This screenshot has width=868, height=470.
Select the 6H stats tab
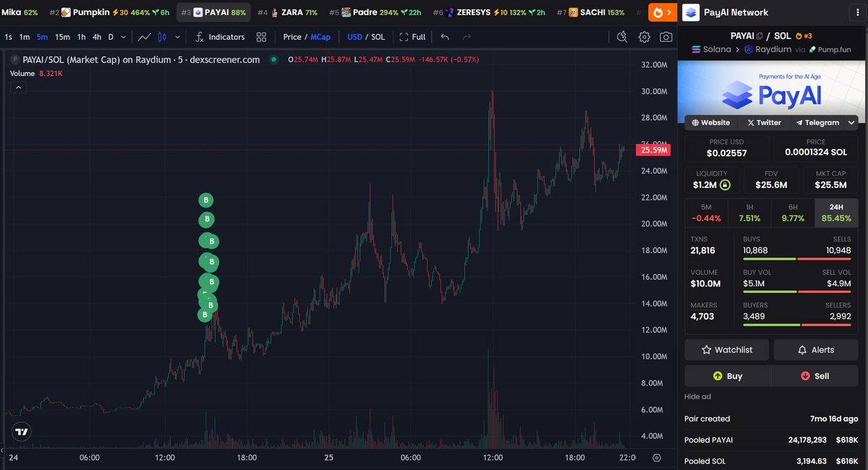pyautogui.click(x=793, y=213)
